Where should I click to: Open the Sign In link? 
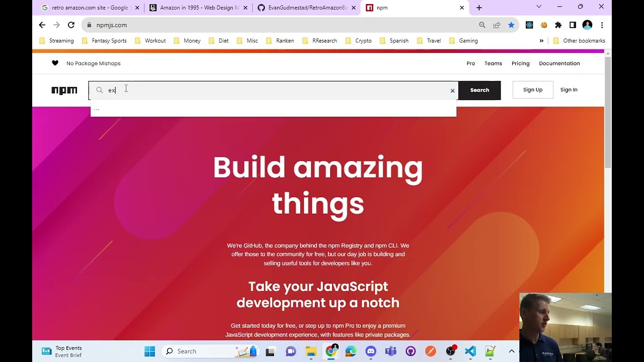569,90
